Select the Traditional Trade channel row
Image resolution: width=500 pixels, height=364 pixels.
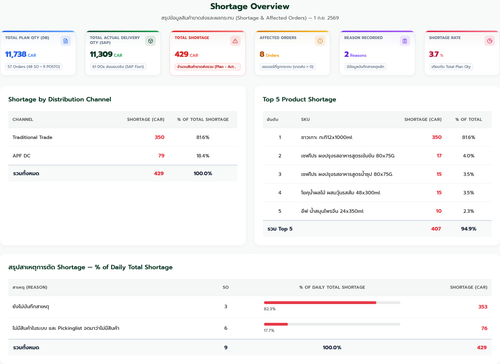click(x=123, y=137)
